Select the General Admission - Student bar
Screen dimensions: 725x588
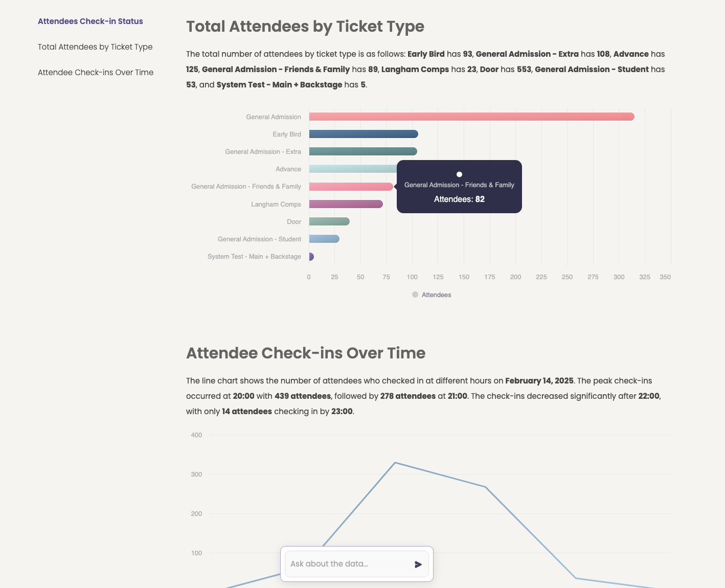323,239
